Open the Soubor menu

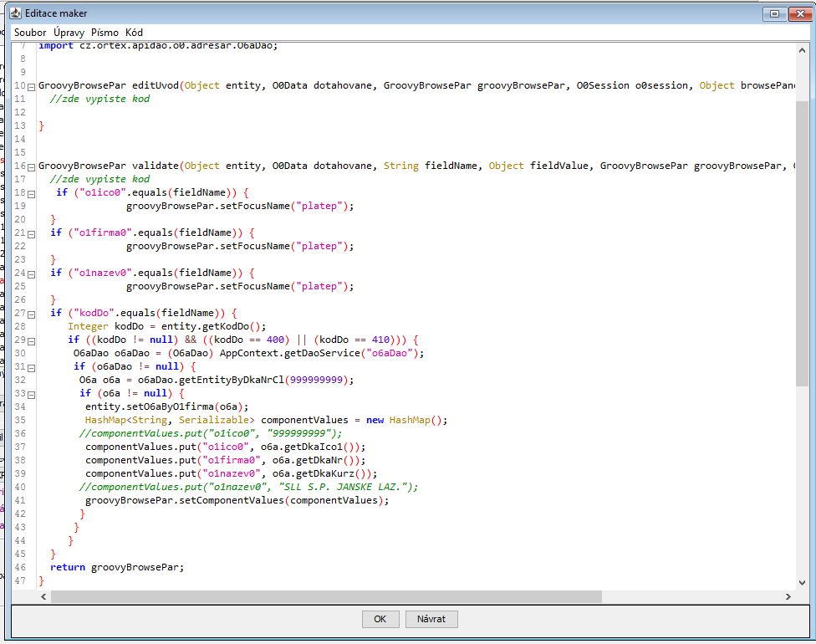click(30, 33)
